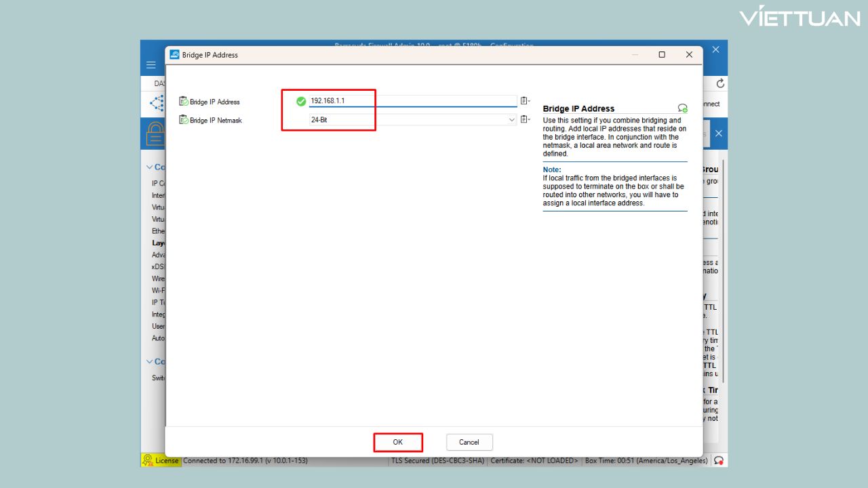868x488 pixels.
Task: Click the refresh icon in main window
Action: (x=720, y=83)
